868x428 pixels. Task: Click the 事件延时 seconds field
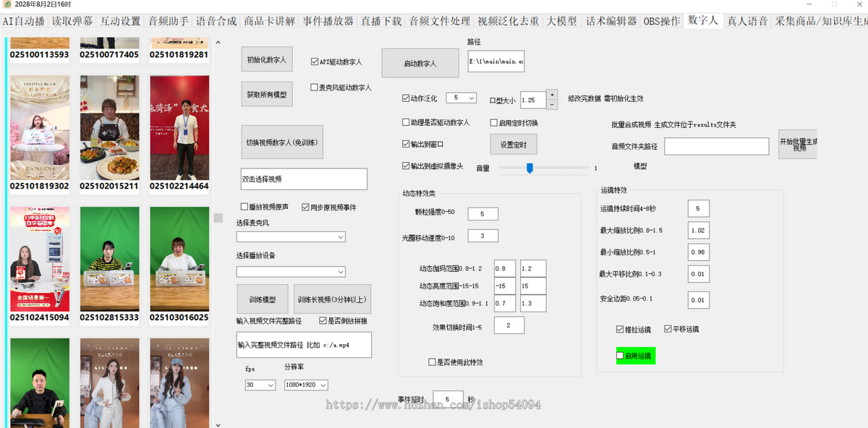point(448,399)
